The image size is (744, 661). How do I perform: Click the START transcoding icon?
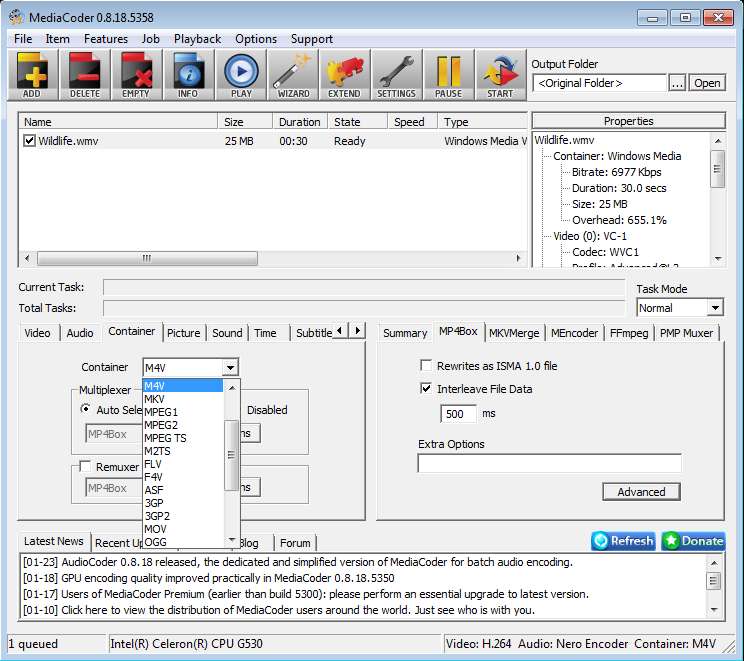(x=500, y=75)
